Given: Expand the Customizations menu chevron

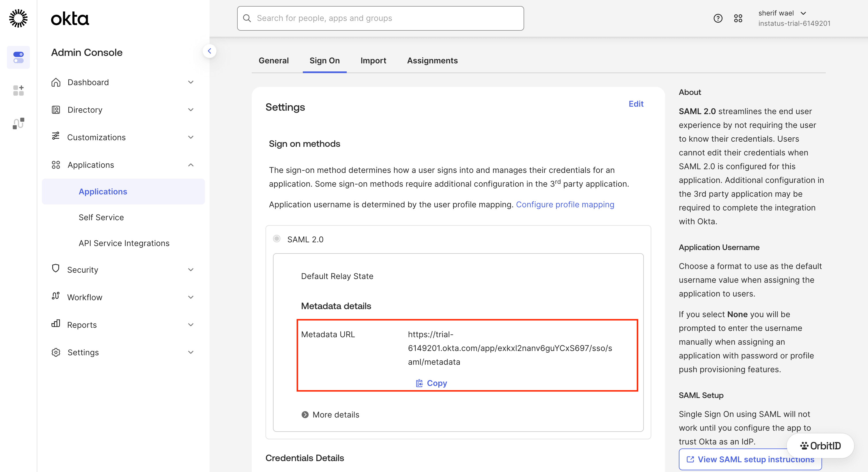Looking at the screenshot, I should (191, 137).
